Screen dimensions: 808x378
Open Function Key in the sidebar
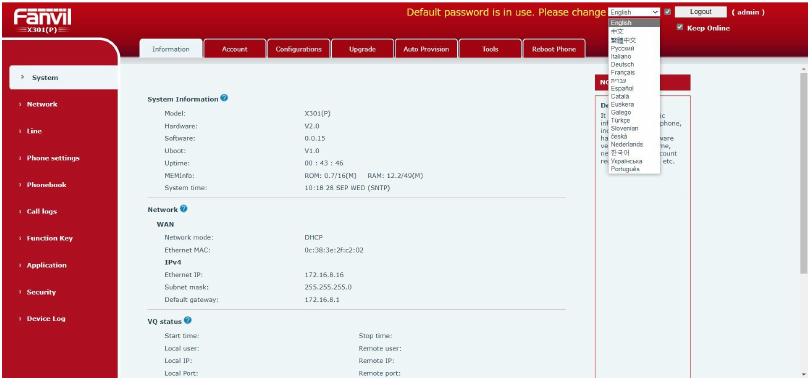49,238
